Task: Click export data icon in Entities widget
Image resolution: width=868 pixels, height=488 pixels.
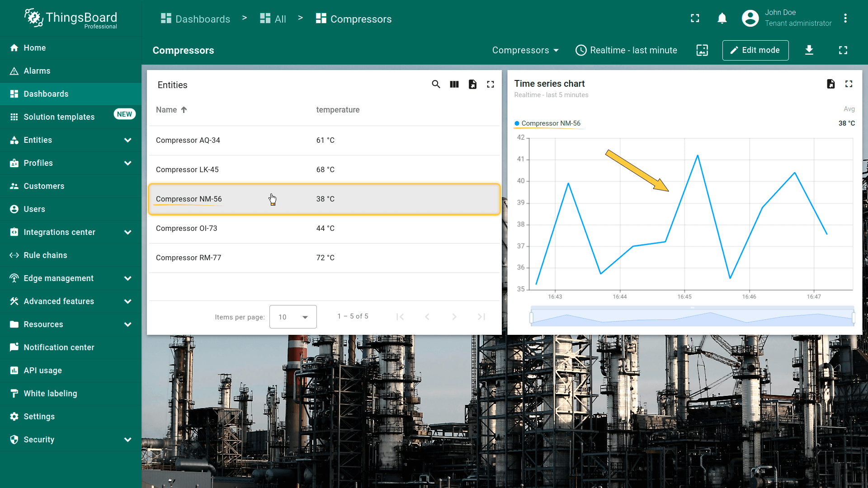Action: pos(472,84)
